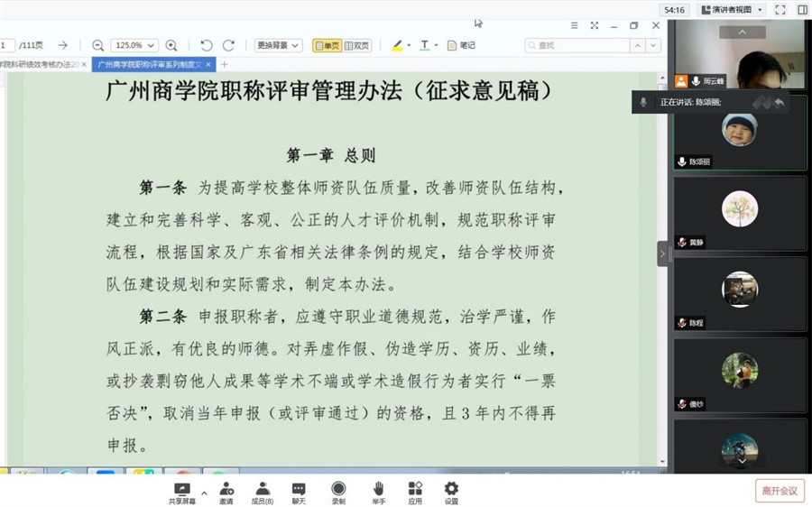
Task: Open 邀请 invite participants
Action: point(226,493)
